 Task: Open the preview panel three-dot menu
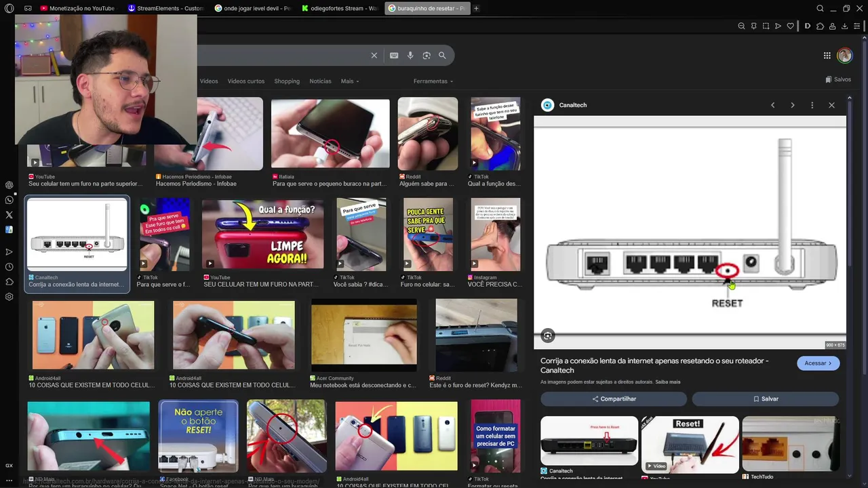812,105
